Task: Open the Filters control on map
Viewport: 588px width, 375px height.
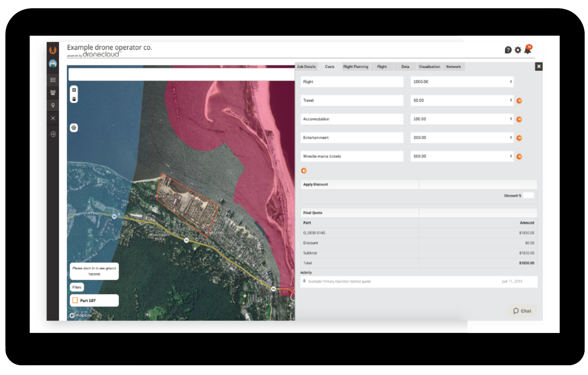Action: (77, 287)
